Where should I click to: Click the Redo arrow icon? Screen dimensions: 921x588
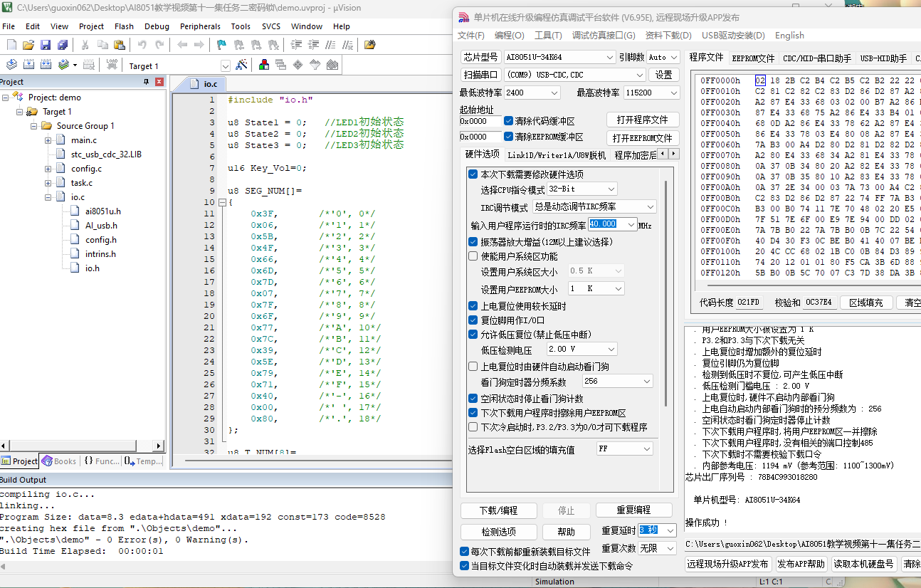click(x=159, y=45)
